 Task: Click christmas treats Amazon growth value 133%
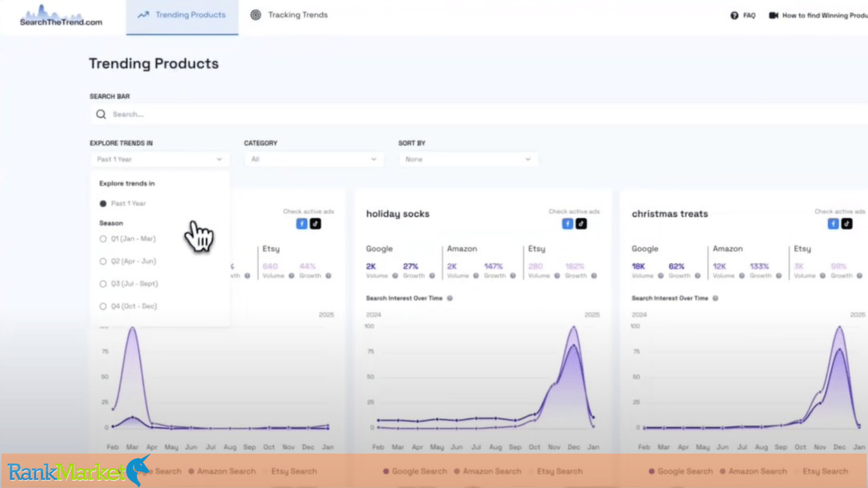click(x=759, y=266)
